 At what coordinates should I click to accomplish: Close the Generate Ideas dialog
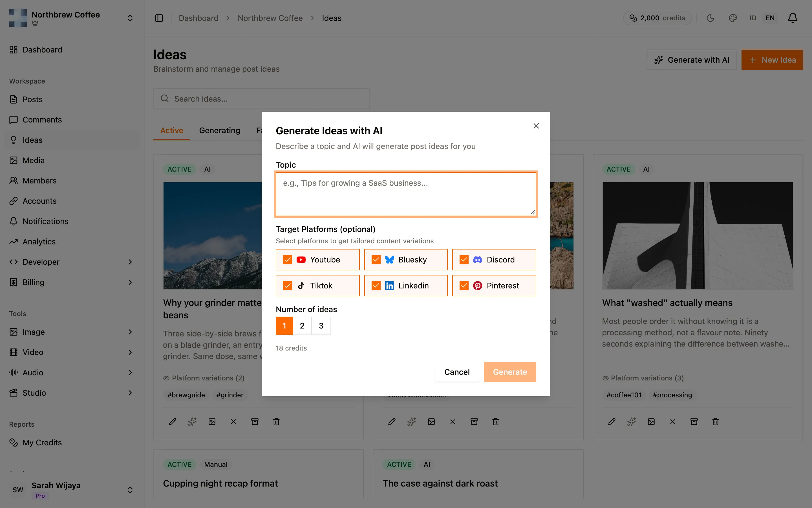coord(536,126)
